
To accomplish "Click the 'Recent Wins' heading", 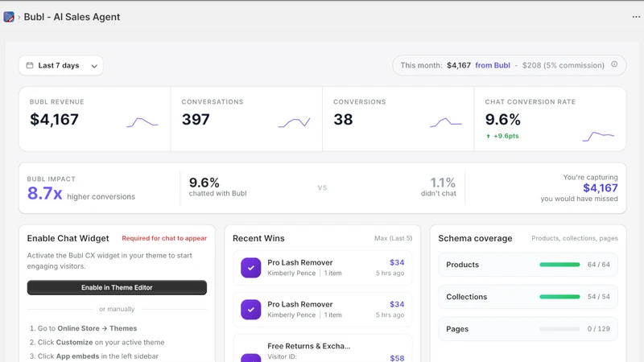I will coord(258,238).
